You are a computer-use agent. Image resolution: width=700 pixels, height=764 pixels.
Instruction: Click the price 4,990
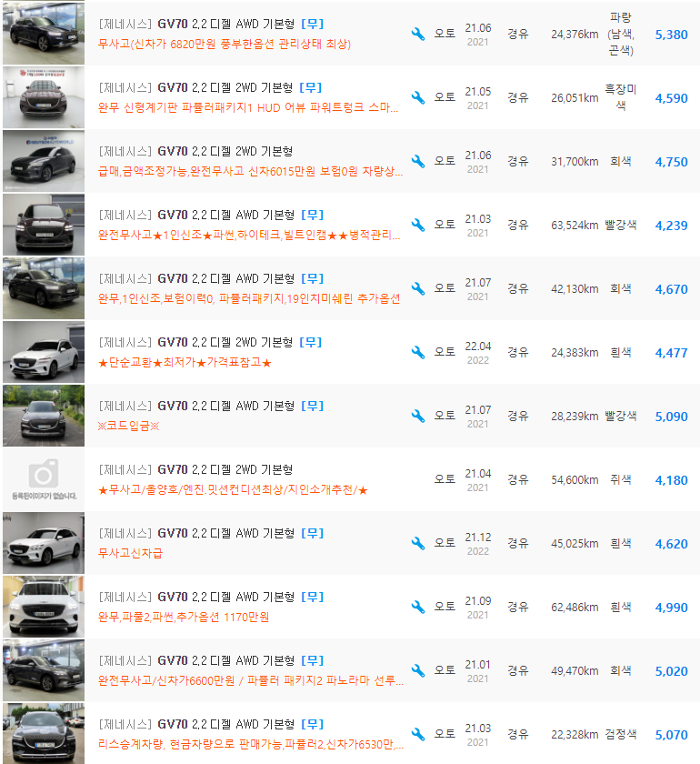coord(671,608)
